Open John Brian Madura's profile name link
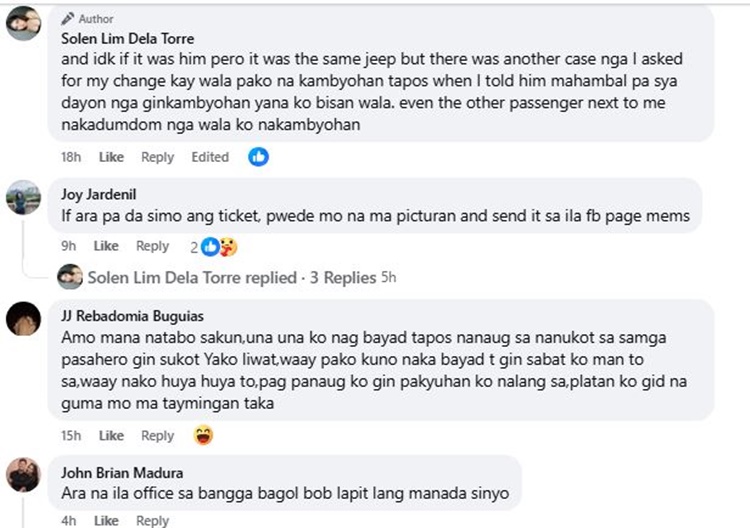This screenshot has width=750, height=528. (122, 473)
